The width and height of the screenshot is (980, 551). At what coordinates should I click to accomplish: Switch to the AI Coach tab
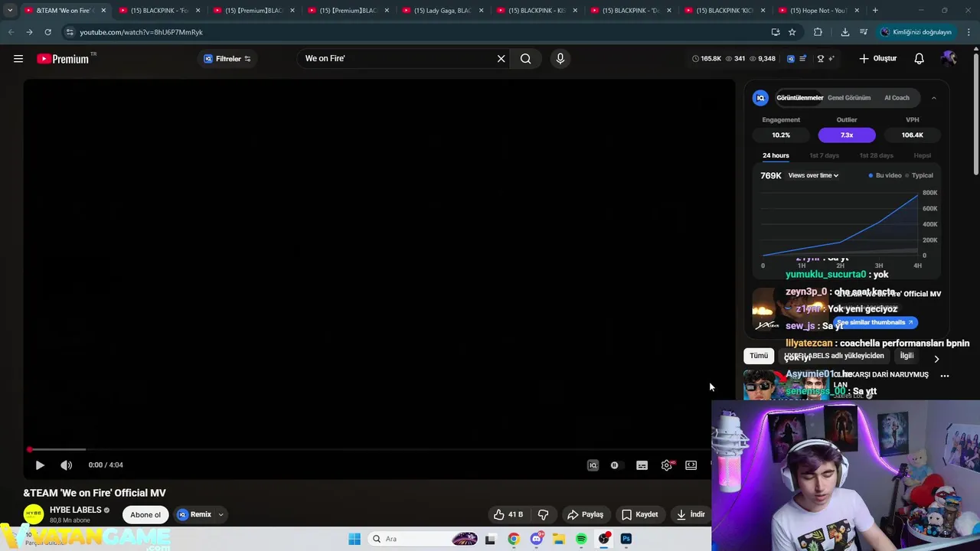(897, 98)
